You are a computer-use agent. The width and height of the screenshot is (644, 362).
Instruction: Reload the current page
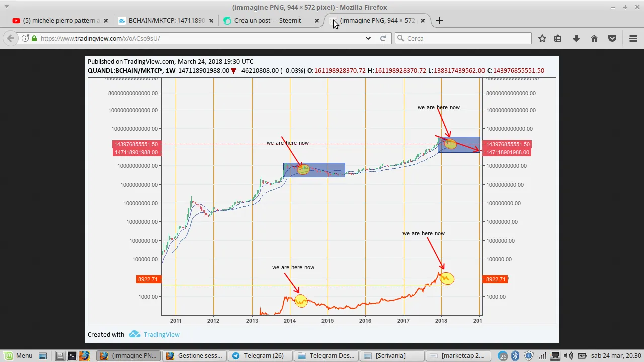[x=383, y=38]
